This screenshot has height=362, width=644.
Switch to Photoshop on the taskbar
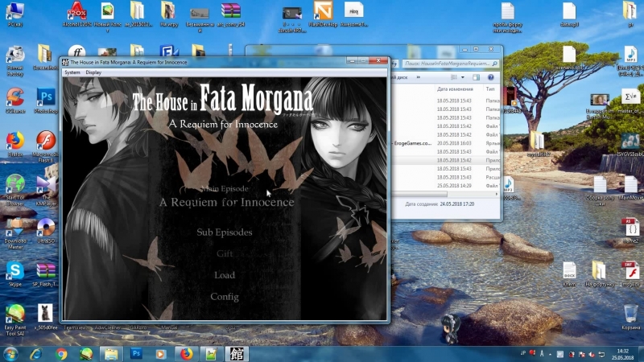[136, 354]
